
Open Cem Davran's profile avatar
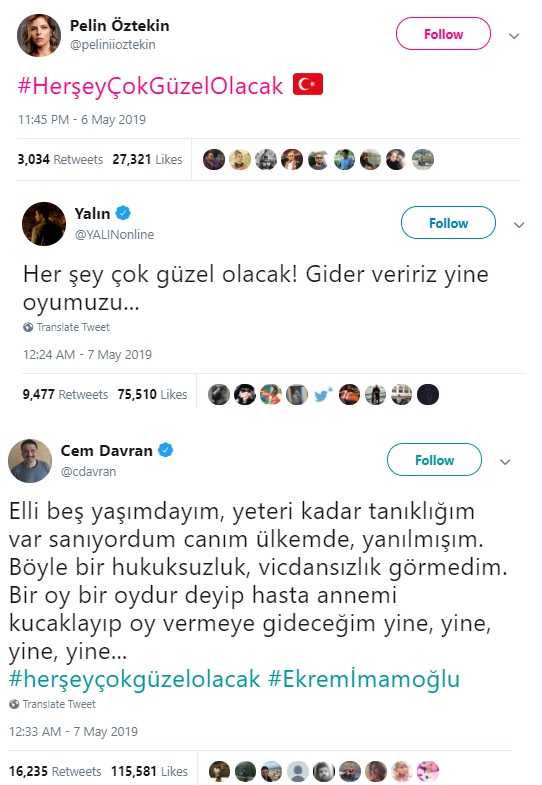tap(30, 461)
